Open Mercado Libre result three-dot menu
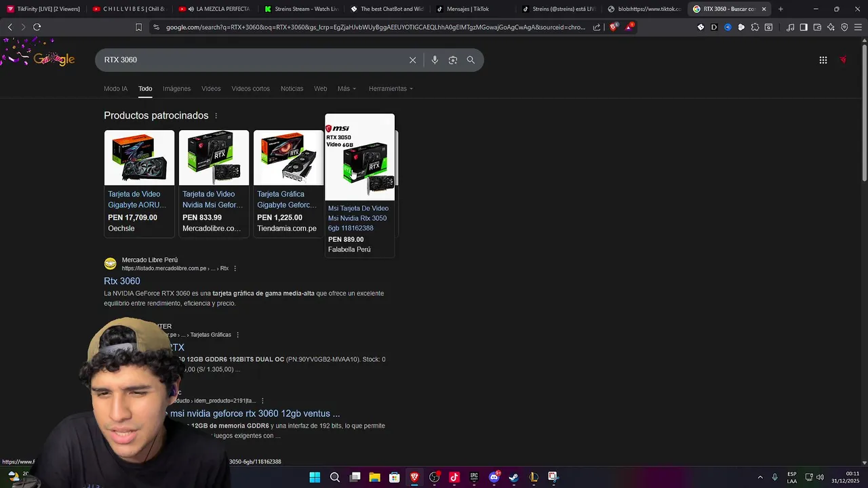The height and width of the screenshot is (488, 868). (235, 268)
